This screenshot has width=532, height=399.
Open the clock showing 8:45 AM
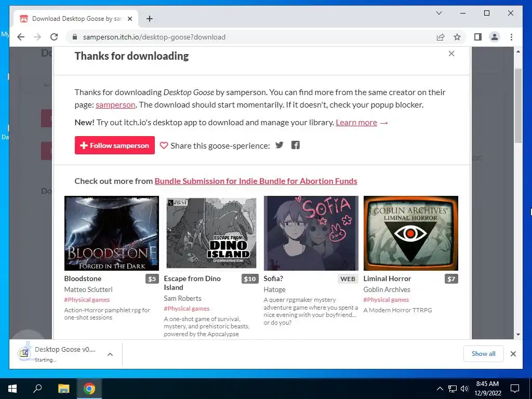point(487,389)
